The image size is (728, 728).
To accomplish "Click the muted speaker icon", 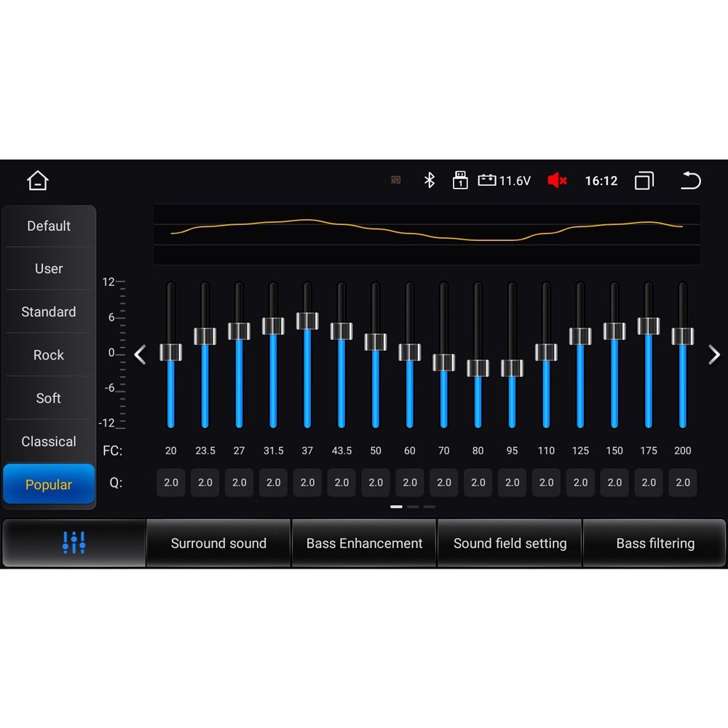I will point(557,181).
